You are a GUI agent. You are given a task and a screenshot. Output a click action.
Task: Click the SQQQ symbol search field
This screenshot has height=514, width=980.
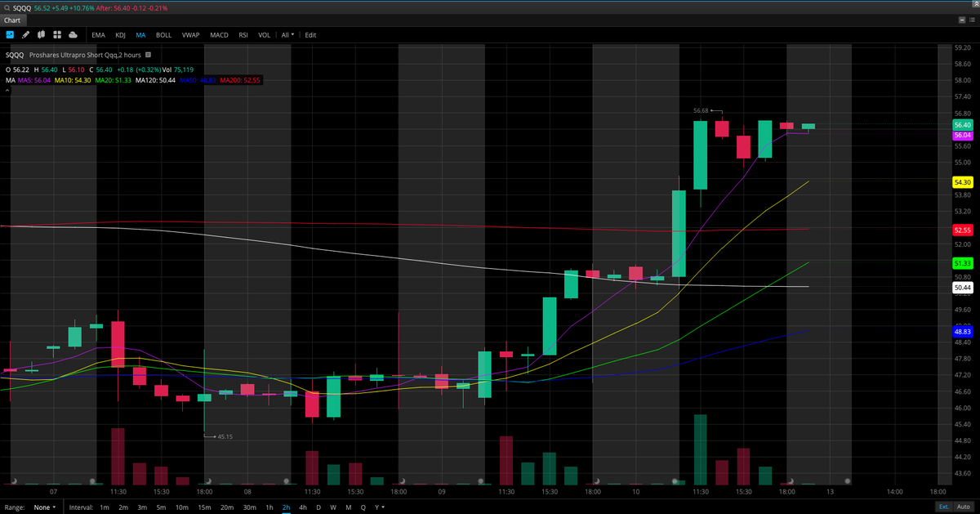coord(21,7)
